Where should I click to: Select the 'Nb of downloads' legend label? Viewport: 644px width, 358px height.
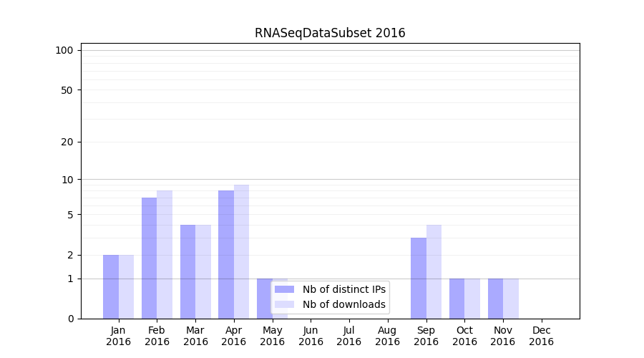click(x=343, y=304)
